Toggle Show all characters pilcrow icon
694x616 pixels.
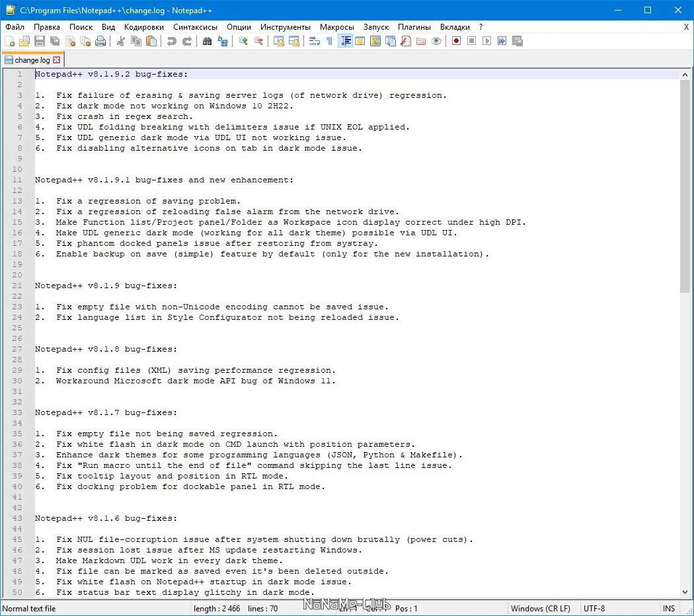329,41
